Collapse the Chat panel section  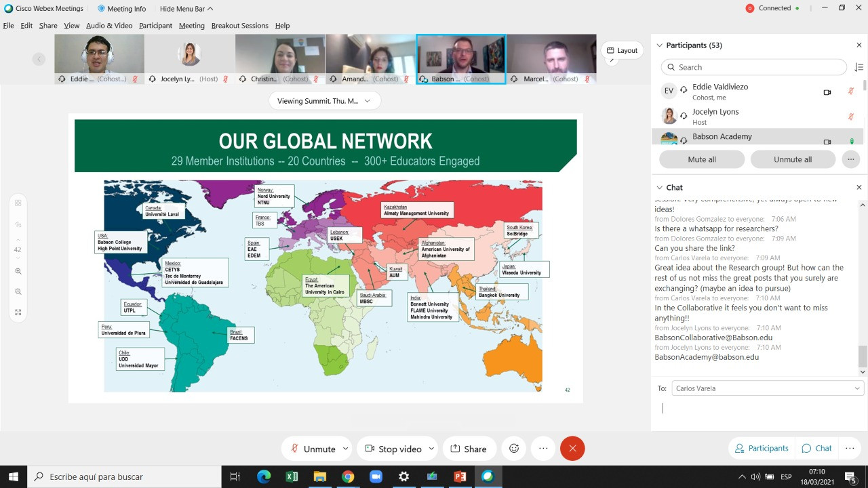[659, 188]
